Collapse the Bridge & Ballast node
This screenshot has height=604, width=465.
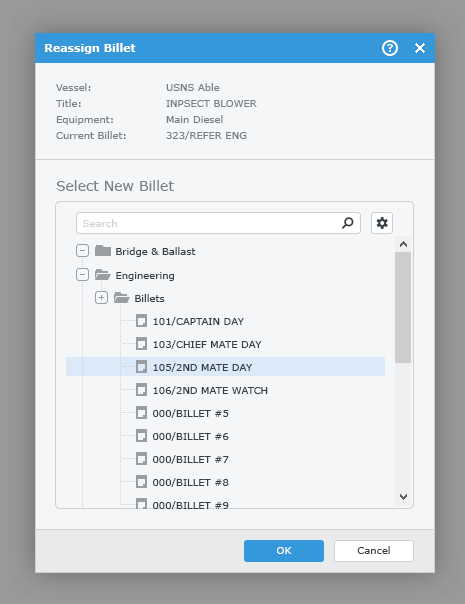(82, 251)
